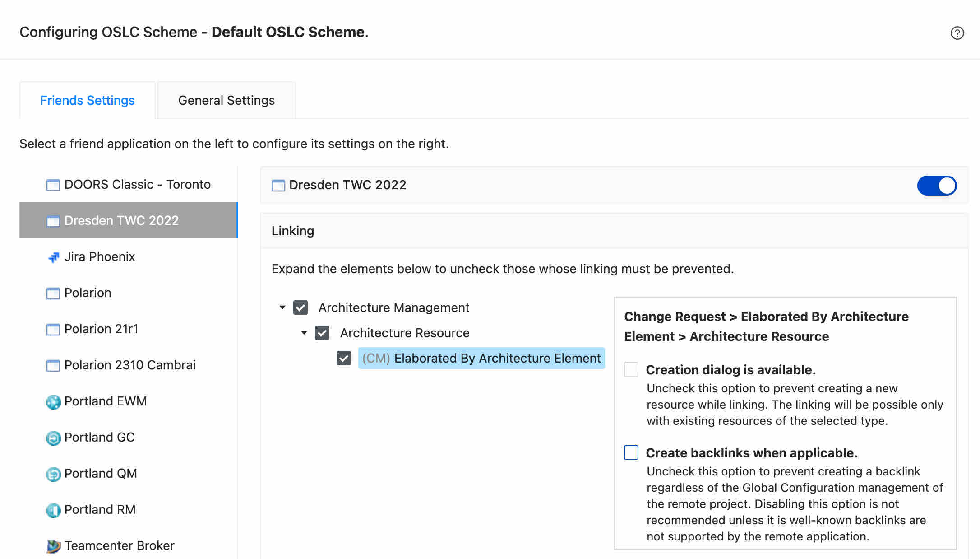Image resolution: width=980 pixels, height=559 pixels.
Task: Select the Friends Settings tab
Action: click(x=88, y=100)
